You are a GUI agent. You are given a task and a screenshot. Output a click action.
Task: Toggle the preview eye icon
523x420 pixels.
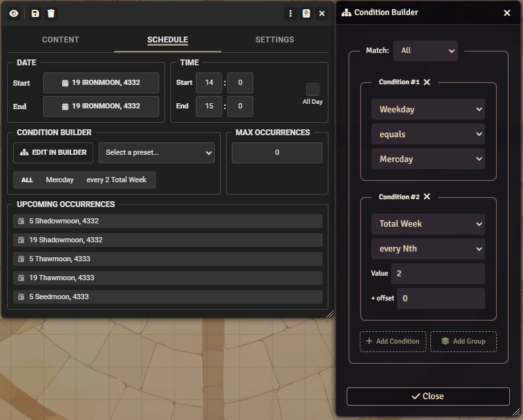[x=13, y=13]
